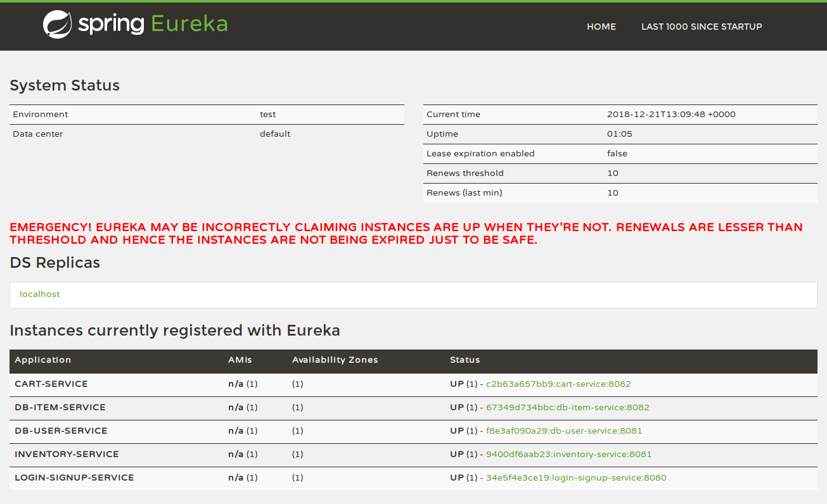
Task: Click the AMIs column header
Action: pyautogui.click(x=240, y=360)
